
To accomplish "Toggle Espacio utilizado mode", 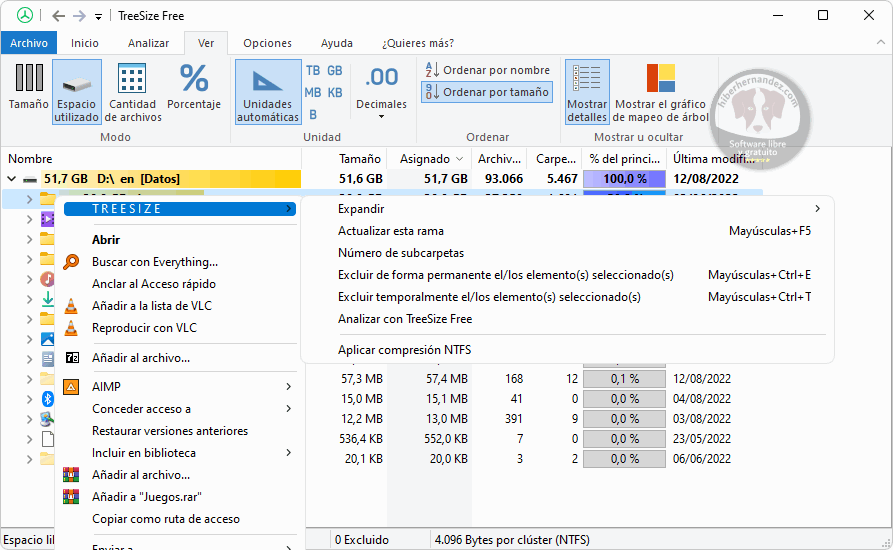I will (x=76, y=91).
